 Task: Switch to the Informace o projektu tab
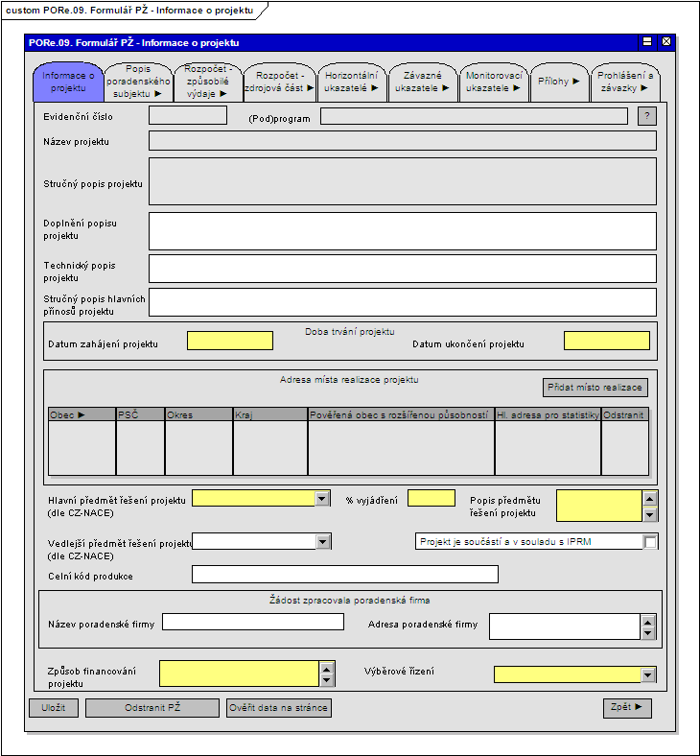coord(68,82)
